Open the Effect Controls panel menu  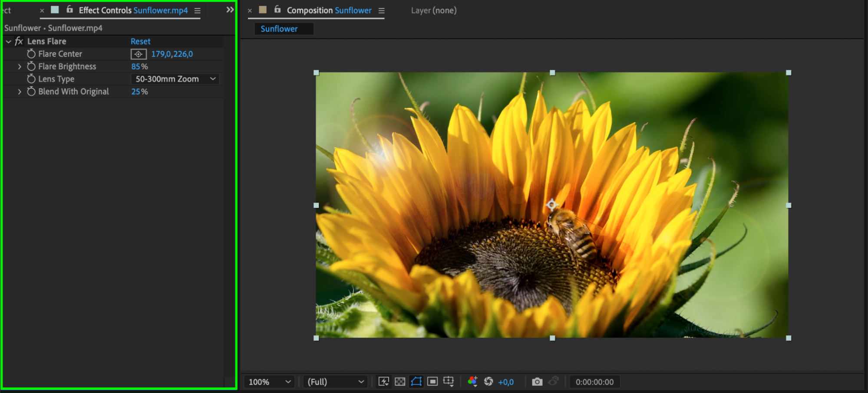coord(198,10)
